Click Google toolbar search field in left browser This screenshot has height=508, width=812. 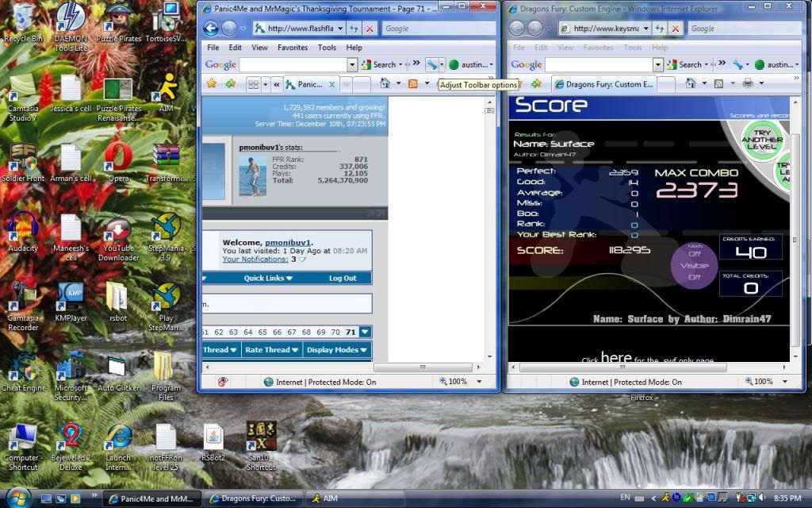[293, 65]
